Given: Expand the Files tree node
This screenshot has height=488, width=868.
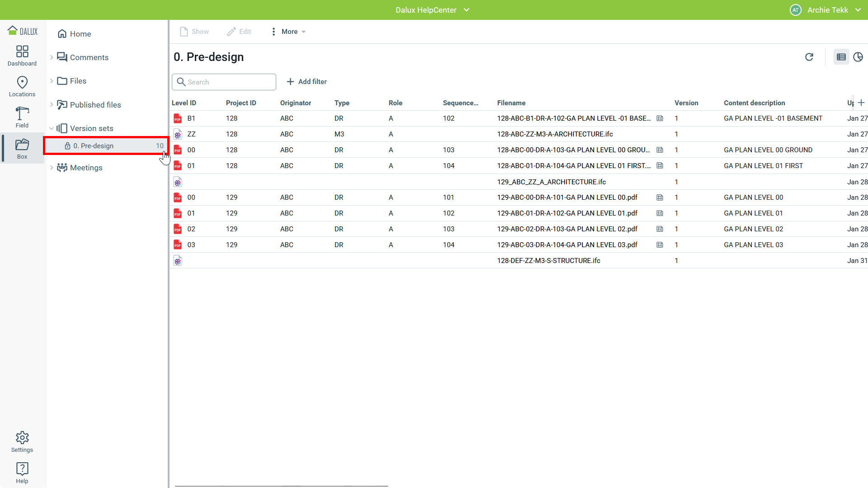Looking at the screenshot, I should click(x=52, y=81).
